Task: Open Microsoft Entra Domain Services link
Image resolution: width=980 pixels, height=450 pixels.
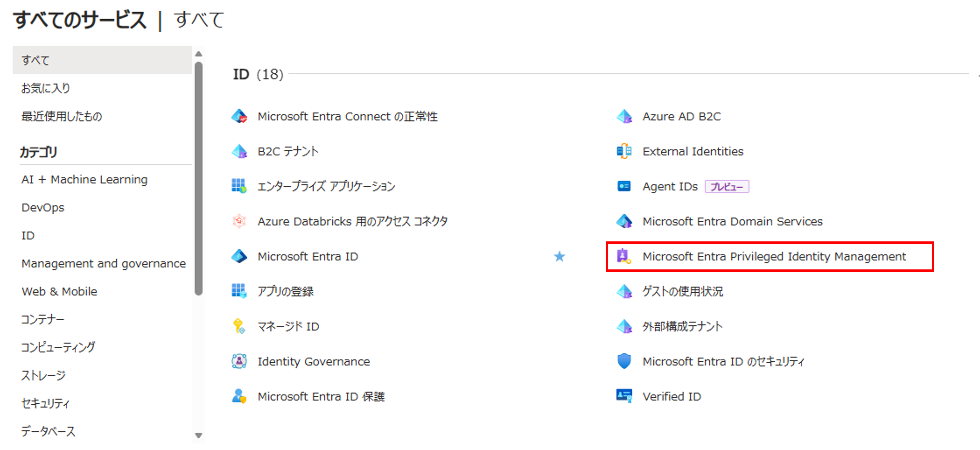Action: pos(733,221)
